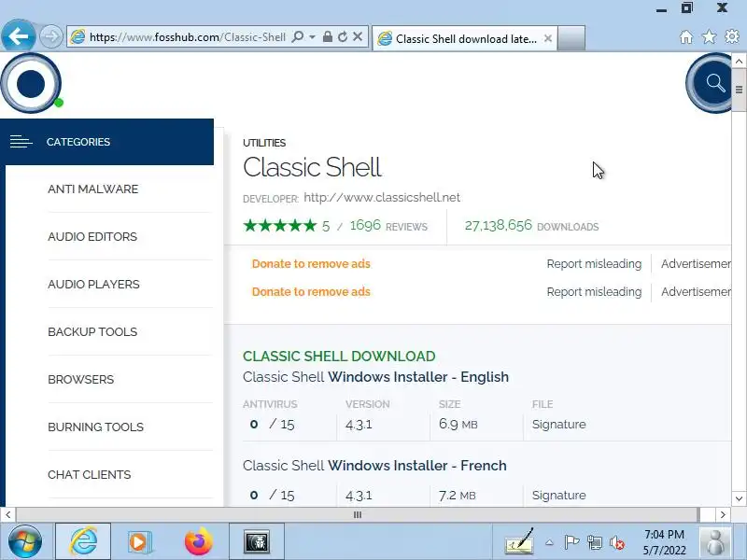Click the vertical scrollbar up arrow
The height and width of the screenshot is (560, 747).
tap(739, 61)
